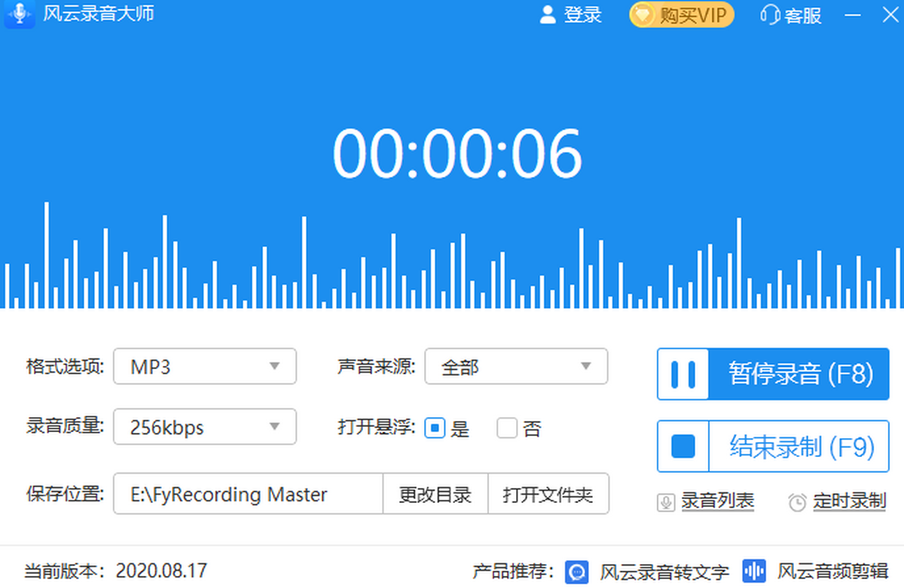Click the microphone app logo icon

coord(20,14)
